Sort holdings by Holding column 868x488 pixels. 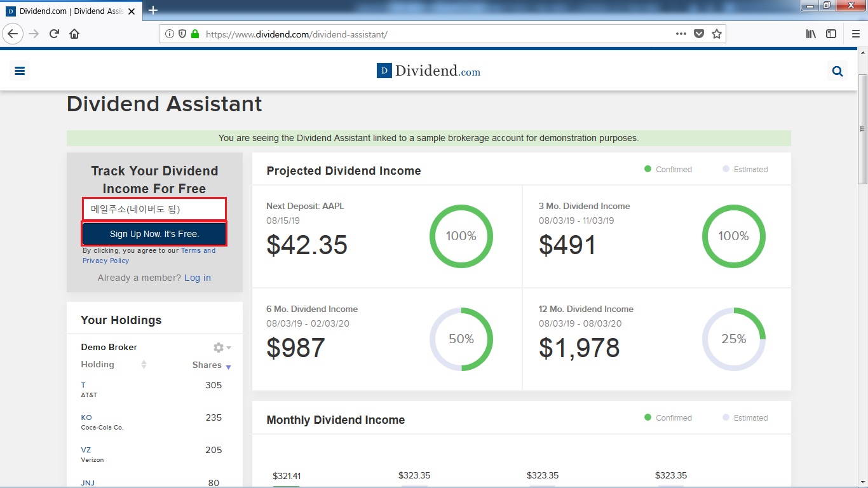[114, 365]
